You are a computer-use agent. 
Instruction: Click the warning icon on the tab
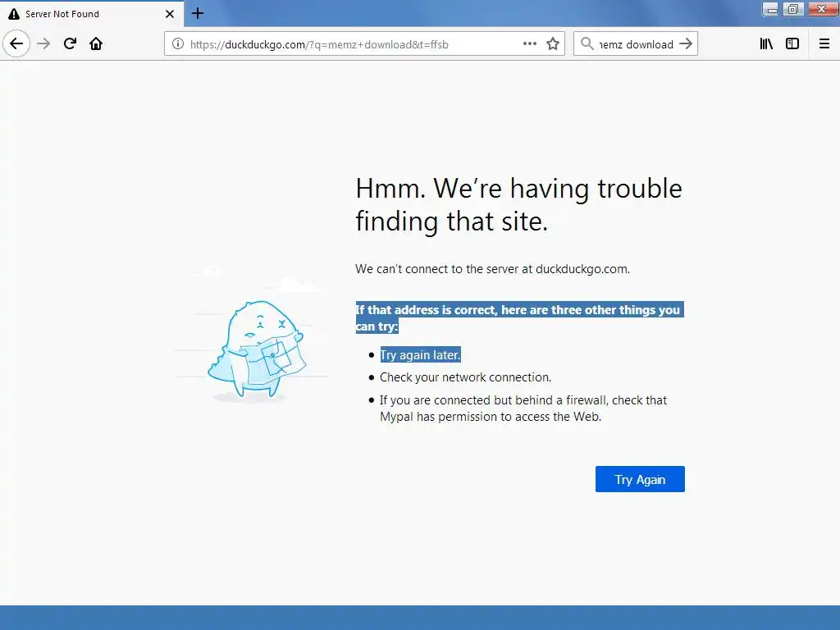point(14,14)
